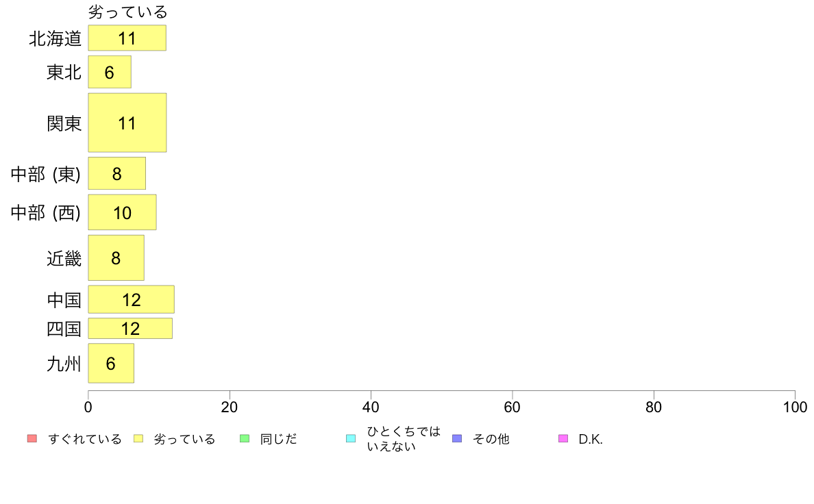Select the 関東 bar showing 11
This screenshot has width=814, height=504.
(127, 123)
